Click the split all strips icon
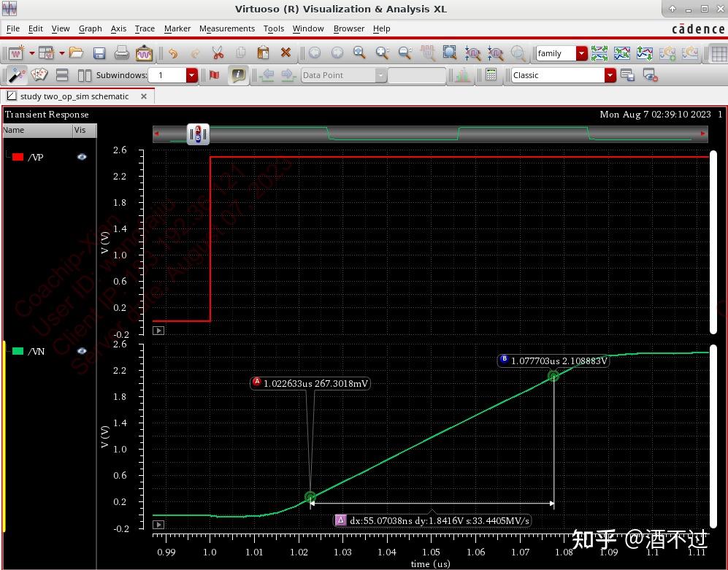 coord(599,53)
